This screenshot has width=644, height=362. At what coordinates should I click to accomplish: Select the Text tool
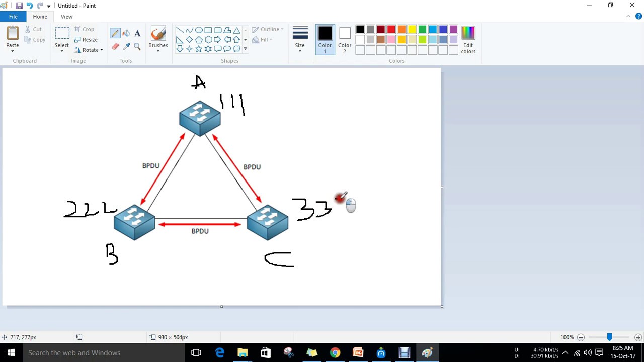pyautogui.click(x=137, y=34)
